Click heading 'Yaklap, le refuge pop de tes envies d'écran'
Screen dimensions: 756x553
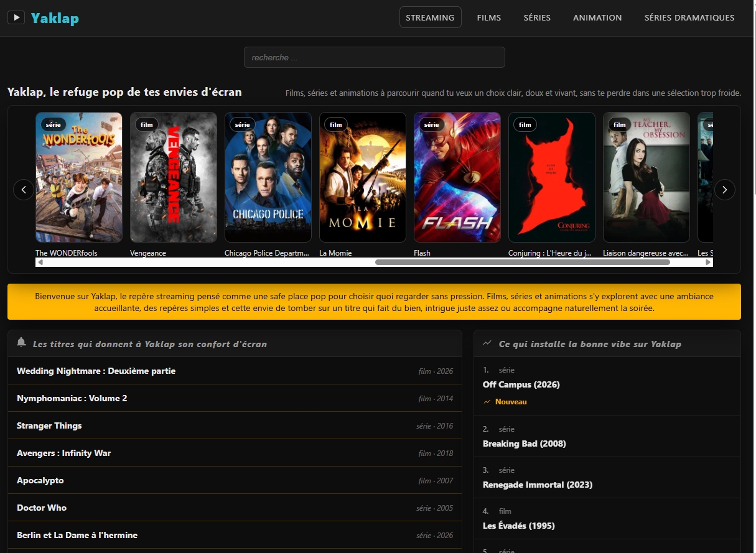[x=124, y=92]
